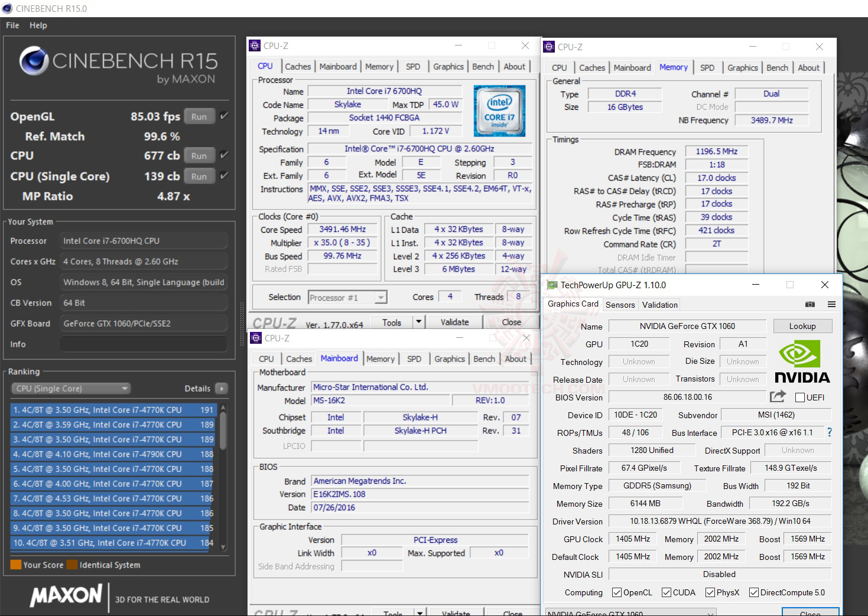Click the Cinebench R15 title bar icon

coord(8,8)
